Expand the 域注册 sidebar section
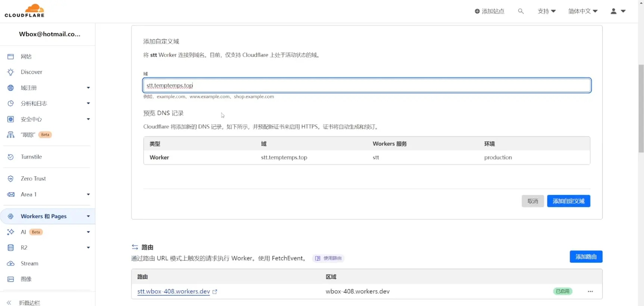This screenshot has height=306, width=644. coord(88,88)
